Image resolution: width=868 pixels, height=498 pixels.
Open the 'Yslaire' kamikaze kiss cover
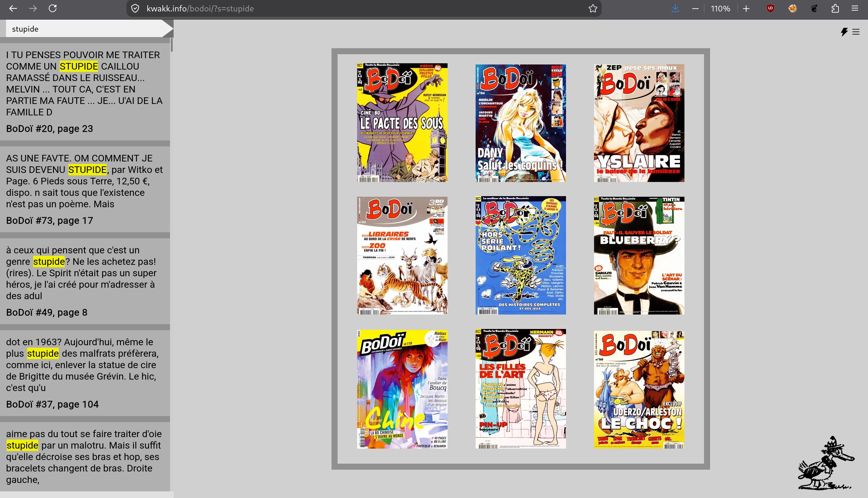[639, 123]
